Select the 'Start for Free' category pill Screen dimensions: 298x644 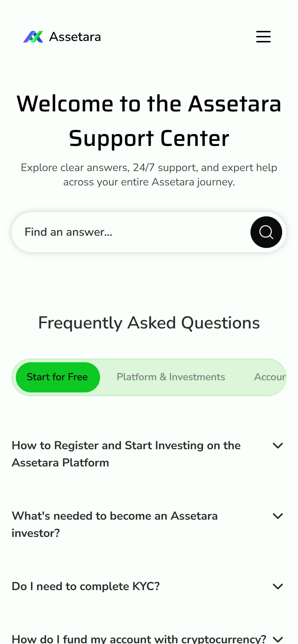click(x=58, y=377)
